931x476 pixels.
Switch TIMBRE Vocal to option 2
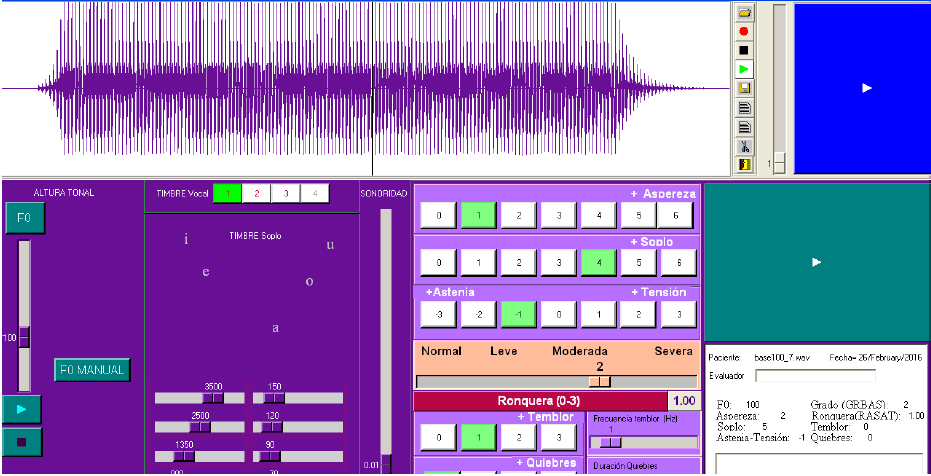(x=256, y=194)
